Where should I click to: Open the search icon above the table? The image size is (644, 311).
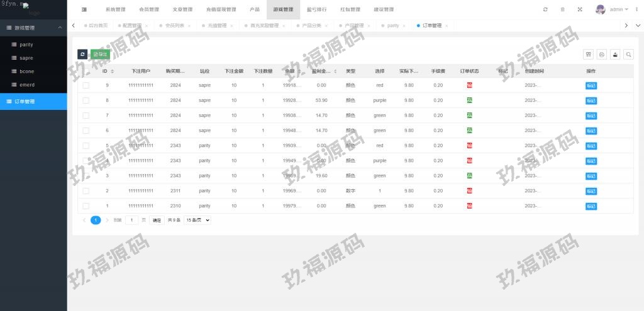click(x=628, y=55)
